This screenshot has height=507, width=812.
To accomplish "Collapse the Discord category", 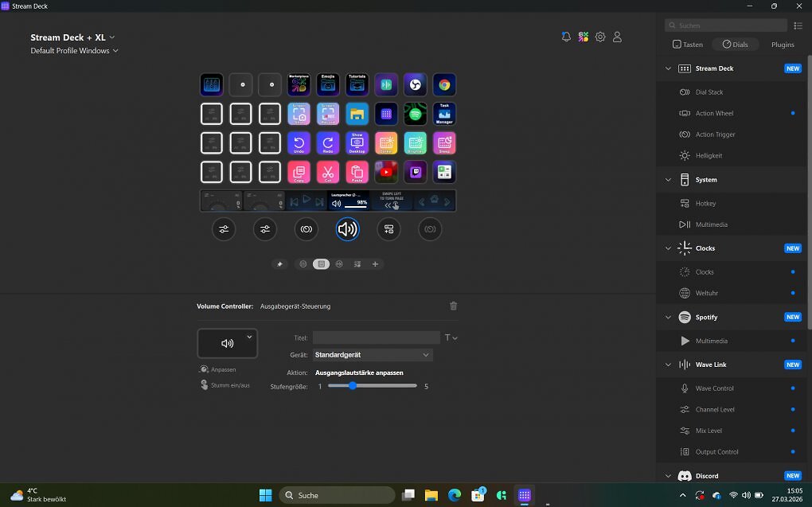I will pyautogui.click(x=668, y=476).
